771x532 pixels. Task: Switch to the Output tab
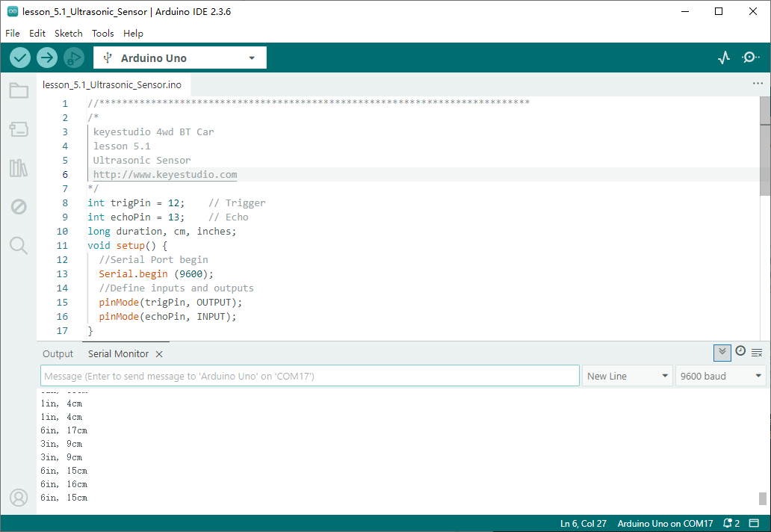pyautogui.click(x=58, y=354)
